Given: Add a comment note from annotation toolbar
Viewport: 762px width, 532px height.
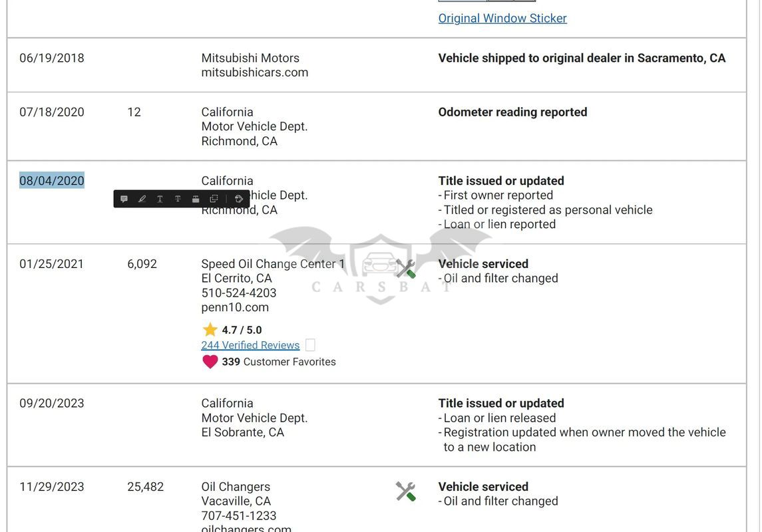Looking at the screenshot, I should [124, 199].
